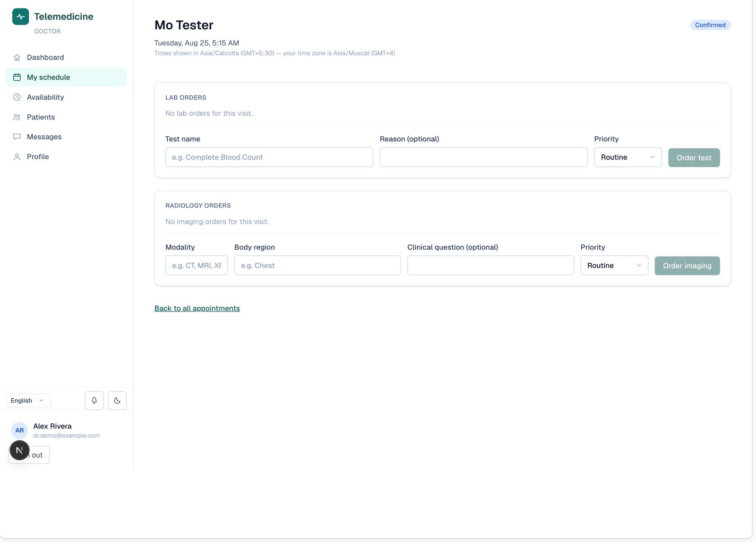Image resolution: width=756 pixels, height=542 pixels.
Task: Click the round N badge icon
Action: click(x=19, y=450)
